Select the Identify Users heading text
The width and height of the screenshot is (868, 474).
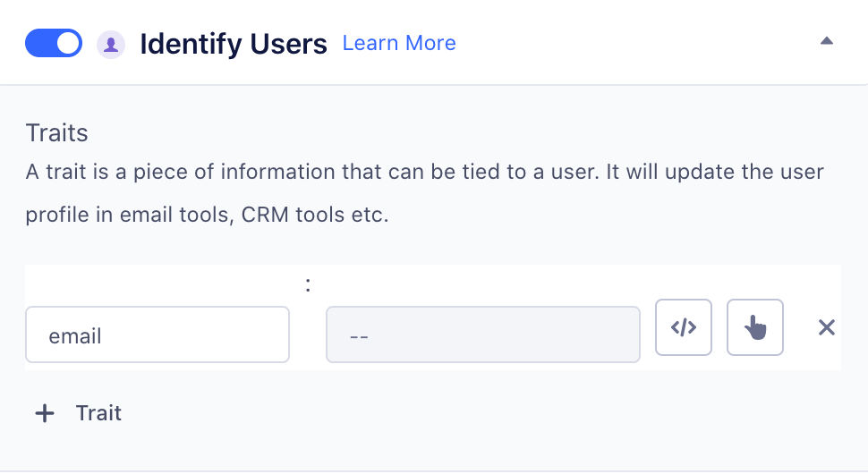point(233,44)
